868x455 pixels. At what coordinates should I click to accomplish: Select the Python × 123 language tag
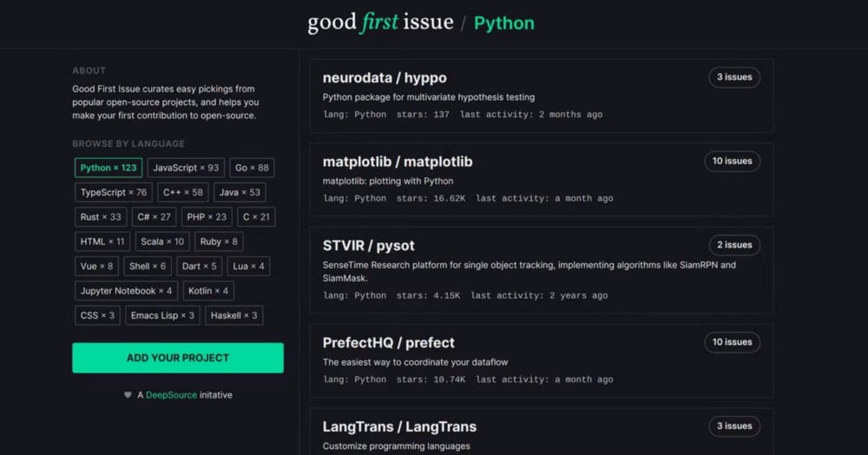[108, 168]
